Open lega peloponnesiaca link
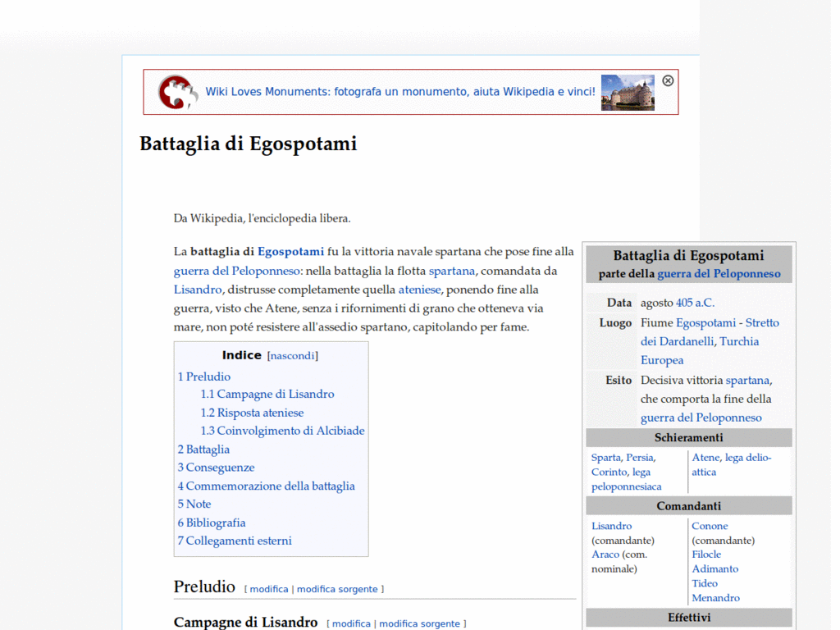 [627, 480]
